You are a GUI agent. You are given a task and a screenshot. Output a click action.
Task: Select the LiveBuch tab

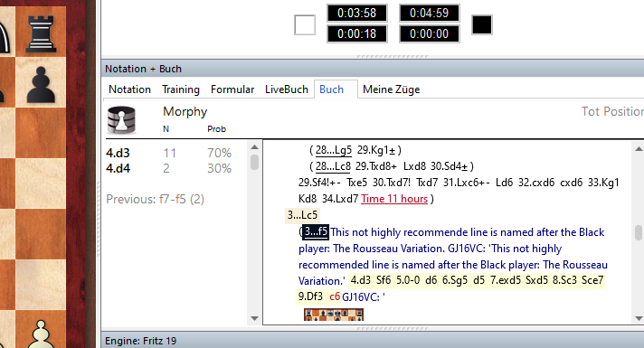(286, 89)
